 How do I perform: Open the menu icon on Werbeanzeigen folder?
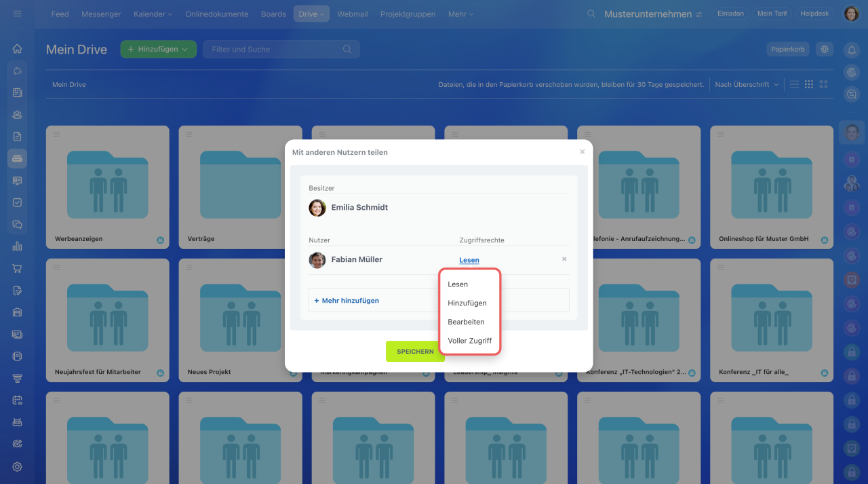(56, 134)
